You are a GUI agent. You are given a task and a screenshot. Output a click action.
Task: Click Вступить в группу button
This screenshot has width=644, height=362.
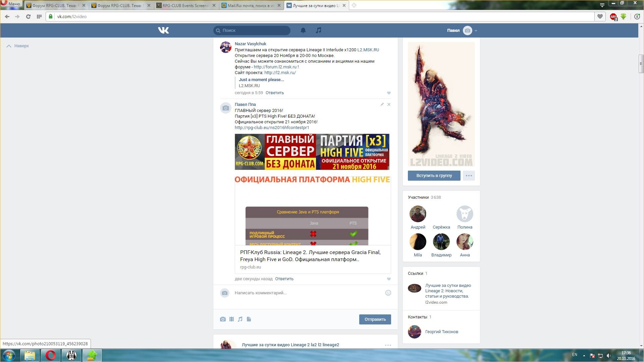[434, 176]
